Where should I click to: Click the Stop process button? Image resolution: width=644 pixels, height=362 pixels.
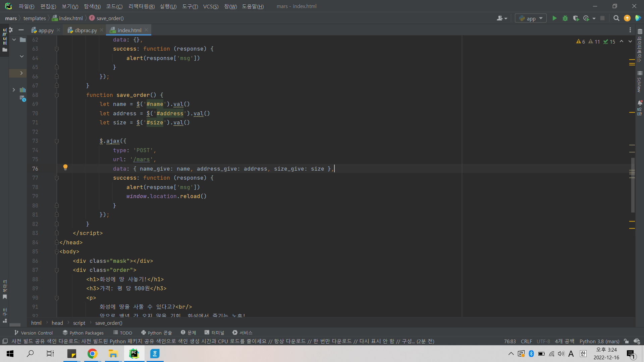coord(602,18)
